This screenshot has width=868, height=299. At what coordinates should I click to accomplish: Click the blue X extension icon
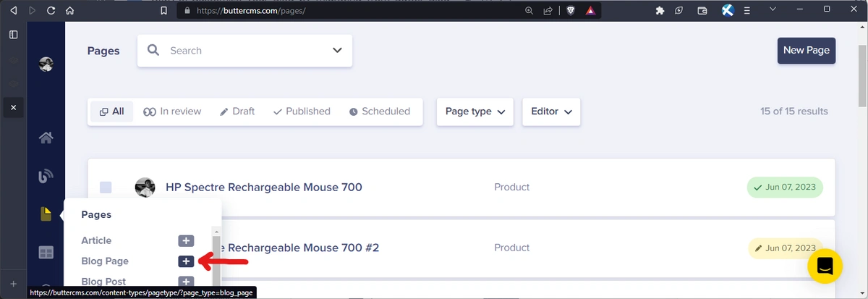(x=728, y=11)
